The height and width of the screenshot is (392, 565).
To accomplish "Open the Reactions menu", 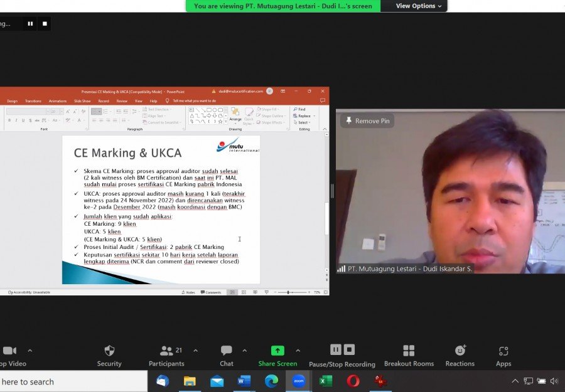I will click(460, 356).
